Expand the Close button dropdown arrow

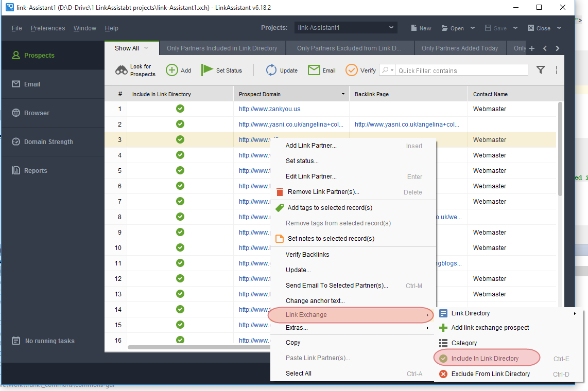coord(559,28)
